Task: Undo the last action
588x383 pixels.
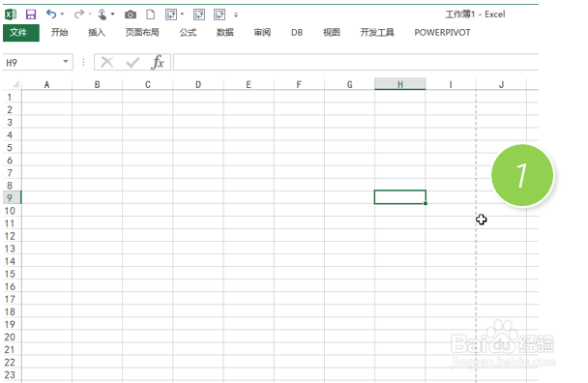Action: click(51, 15)
